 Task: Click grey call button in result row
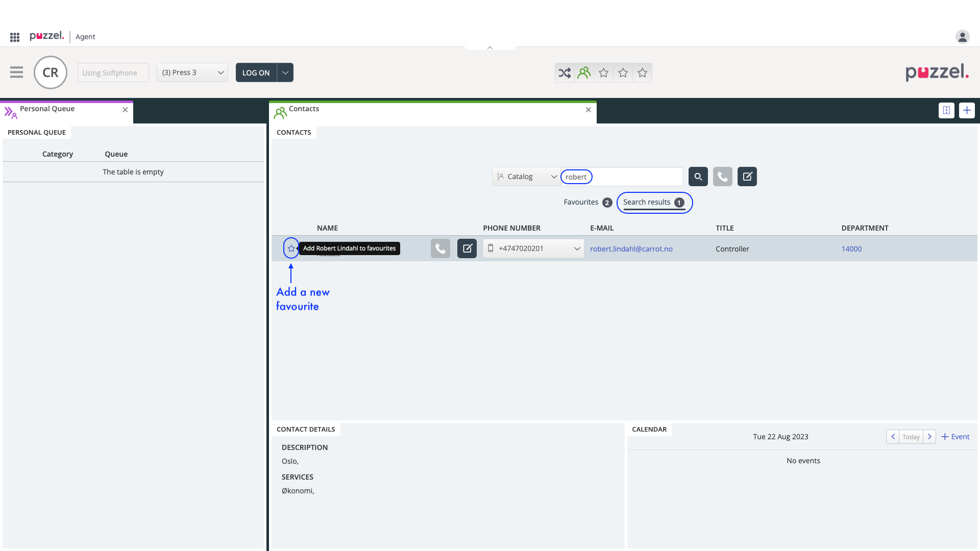440,248
